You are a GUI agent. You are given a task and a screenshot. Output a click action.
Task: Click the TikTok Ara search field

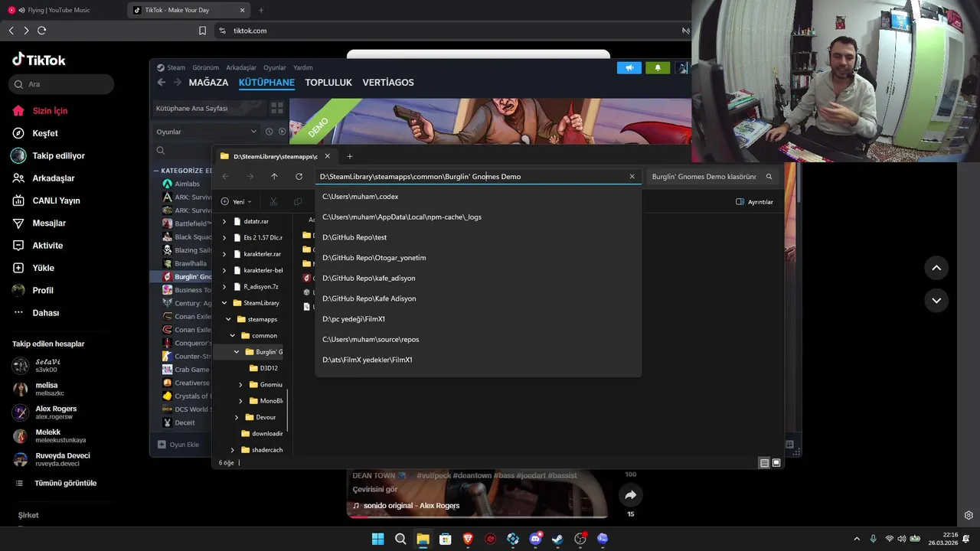(x=62, y=84)
